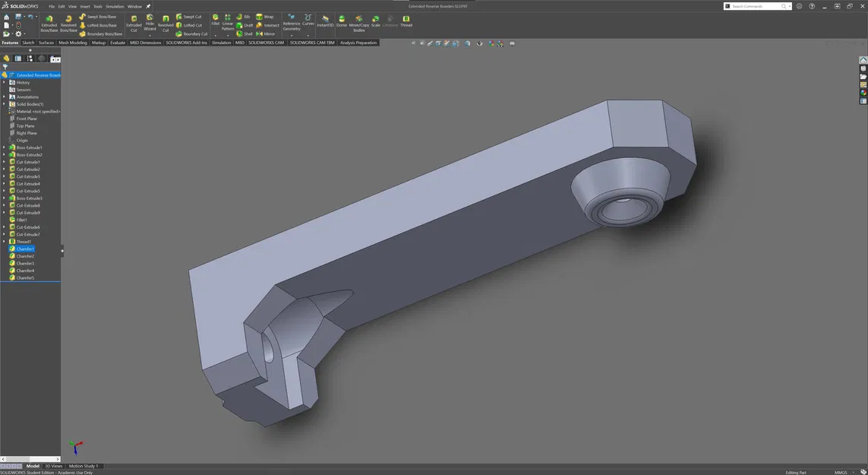Choose the Dome feature tool
The width and height of the screenshot is (868, 475).
[342, 19]
